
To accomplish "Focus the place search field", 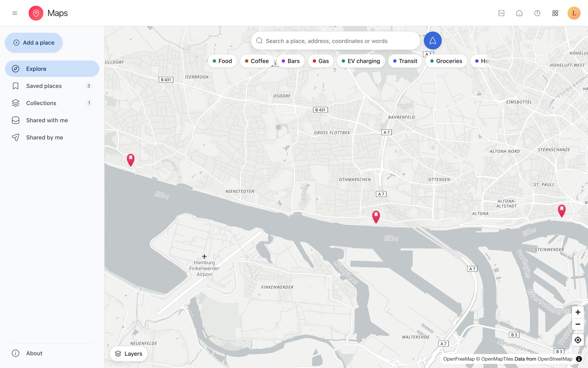I will [335, 41].
